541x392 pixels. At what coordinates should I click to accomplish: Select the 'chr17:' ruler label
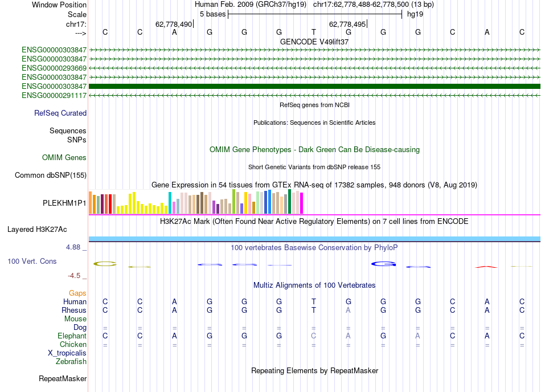click(x=76, y=24)
